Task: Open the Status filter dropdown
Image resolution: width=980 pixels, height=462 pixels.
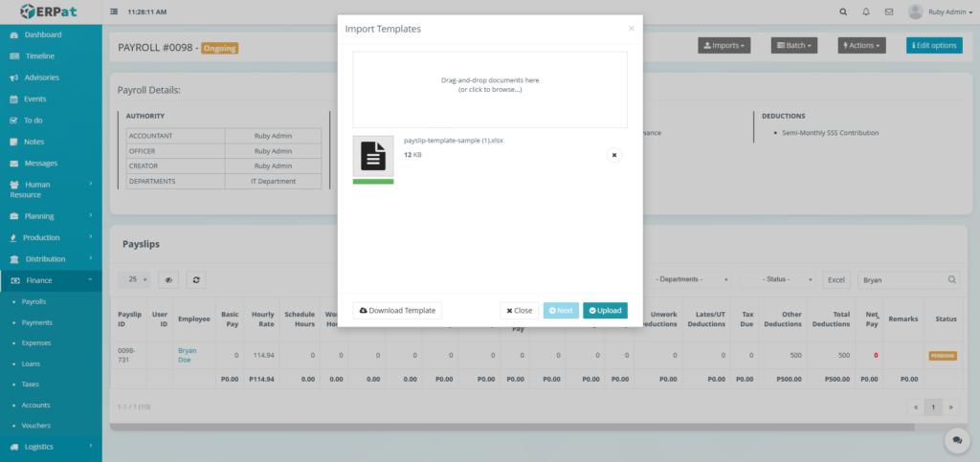Action: pyautogui.click(x=778, y=279)
